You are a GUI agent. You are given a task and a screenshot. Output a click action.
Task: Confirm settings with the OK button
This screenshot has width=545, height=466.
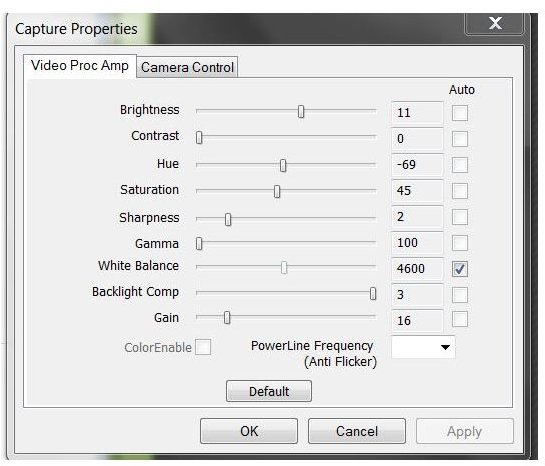(x=249, y=431)
